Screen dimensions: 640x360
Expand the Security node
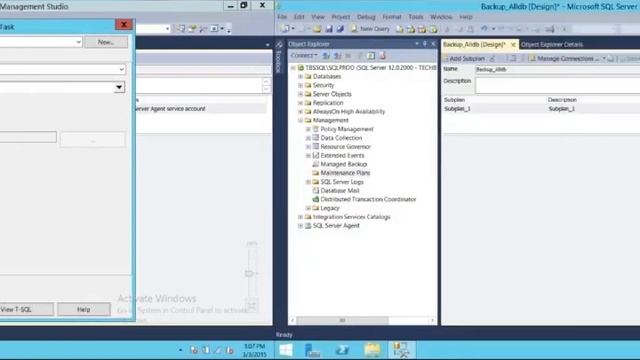(300, 85)
